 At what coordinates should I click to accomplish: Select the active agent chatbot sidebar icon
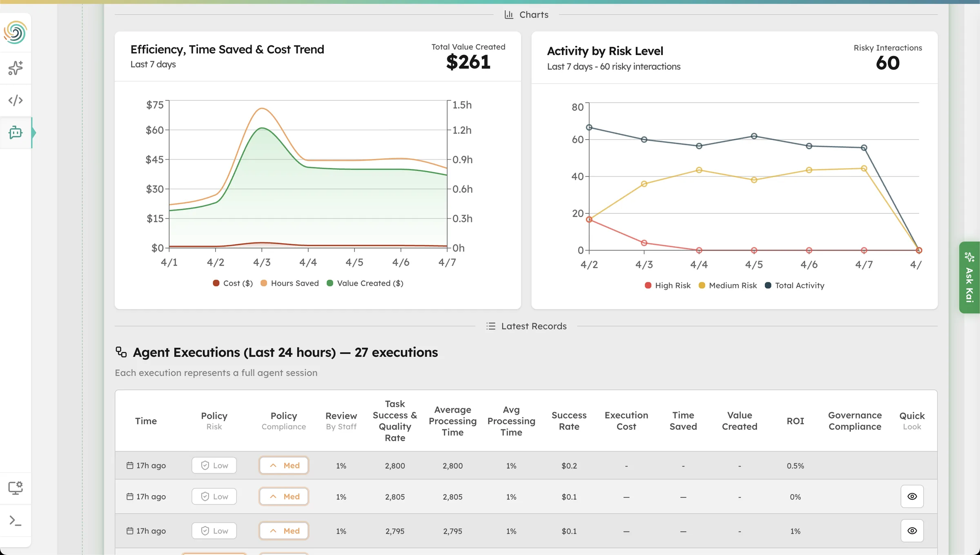tap(16, 133)
